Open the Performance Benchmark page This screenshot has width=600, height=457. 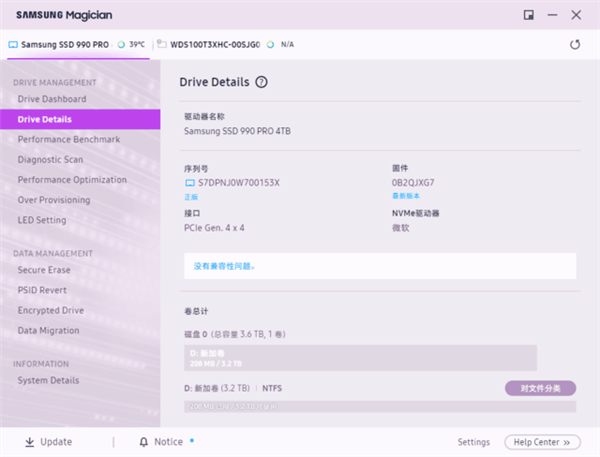click(x=68, y=139)
